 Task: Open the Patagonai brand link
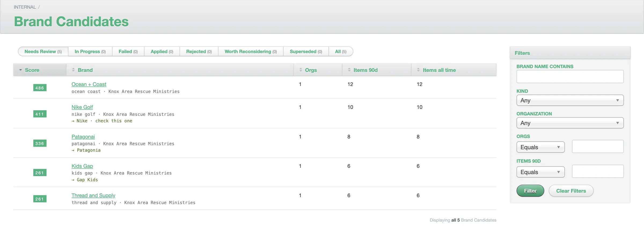click(x=83, y=137)
